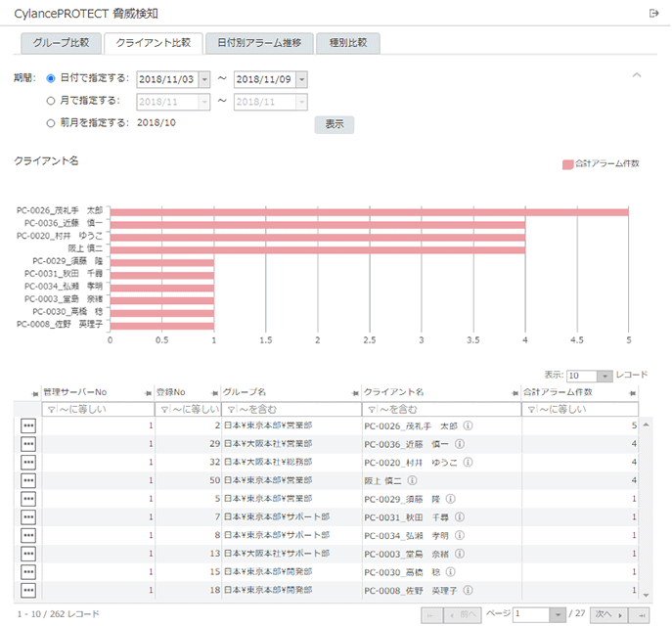Viewport: 672px width, 626px height.
Task: Click the pink 合計アラーム件数 legend swatch
Action: pyautogui.click(x=567, y=163)
